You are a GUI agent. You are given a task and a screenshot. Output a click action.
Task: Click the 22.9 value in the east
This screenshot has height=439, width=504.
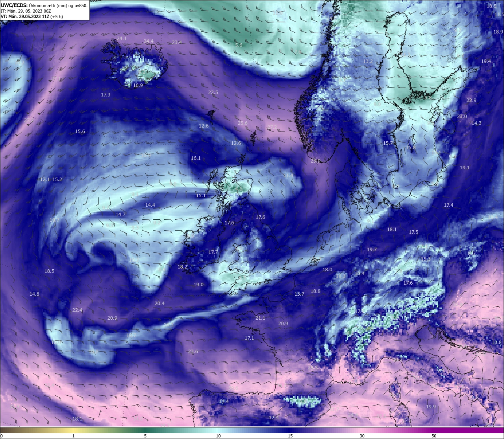point(471,100)
